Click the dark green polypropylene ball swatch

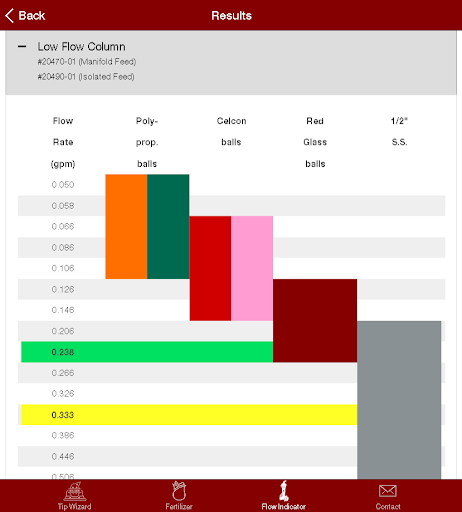168,227
